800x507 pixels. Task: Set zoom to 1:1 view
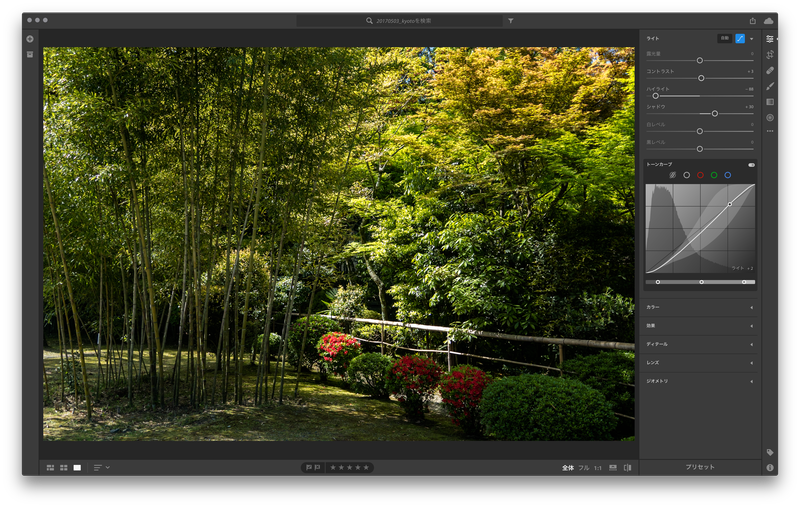[x=598, y=468]
